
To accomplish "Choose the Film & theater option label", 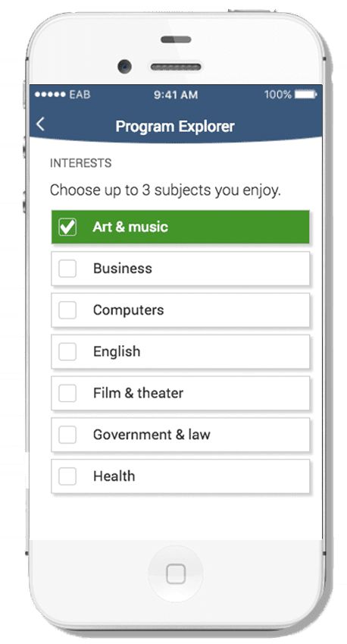I will pos(138,393).
